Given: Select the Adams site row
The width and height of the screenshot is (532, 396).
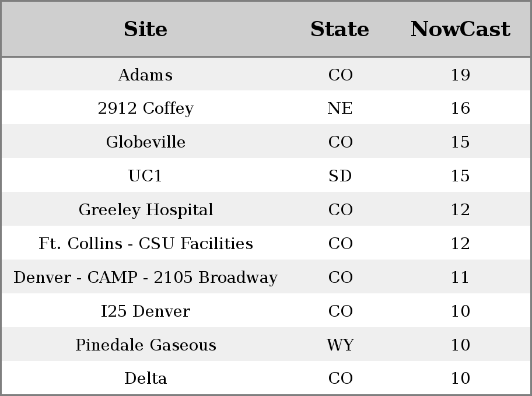Looking at the screenshot, I should tap(266, 74).
